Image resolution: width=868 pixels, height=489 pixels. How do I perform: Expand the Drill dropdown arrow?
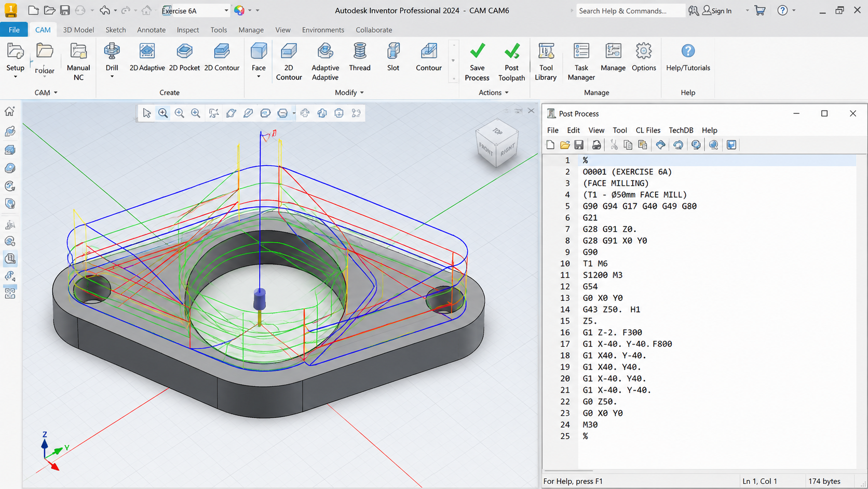112,77
